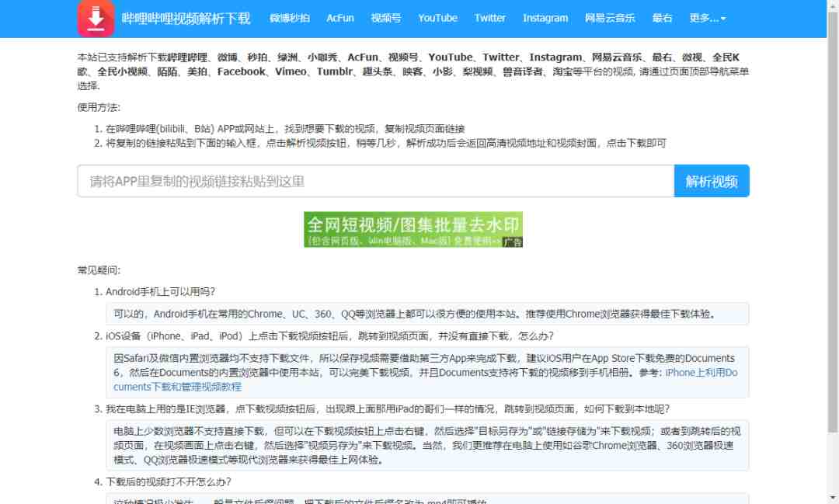This screenshot has width=839, height=504.
Task: Click the 下载后的视频打不开怎么办 question
Action: [x=168, y=482]
